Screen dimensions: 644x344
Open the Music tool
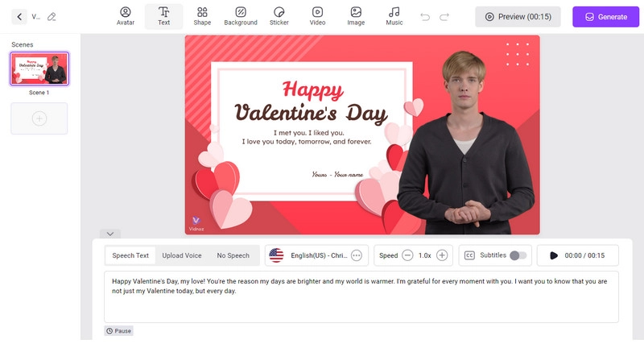coord(394,16)
